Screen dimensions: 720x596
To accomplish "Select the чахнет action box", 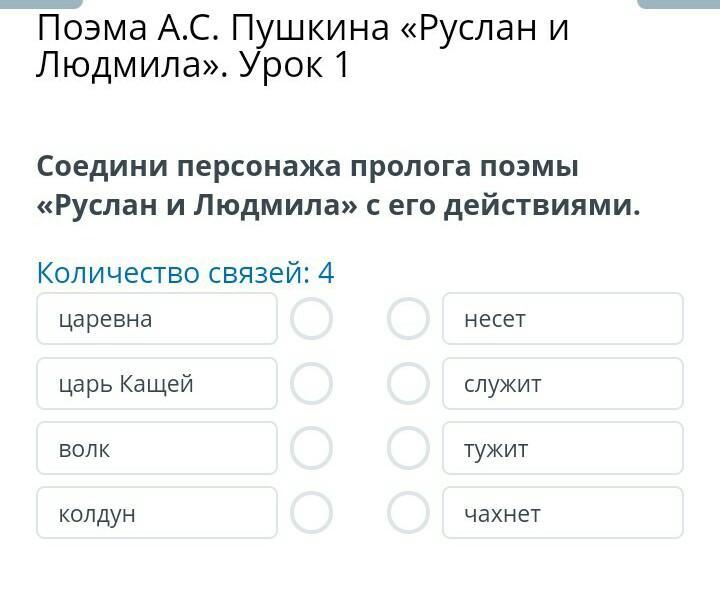I will tap(563, 513).
